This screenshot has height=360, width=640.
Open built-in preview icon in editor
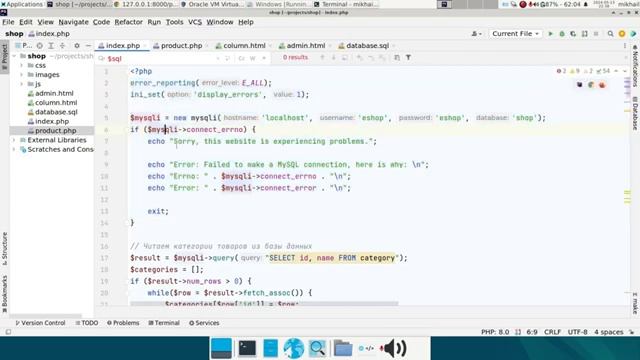[x=580, y=85]
